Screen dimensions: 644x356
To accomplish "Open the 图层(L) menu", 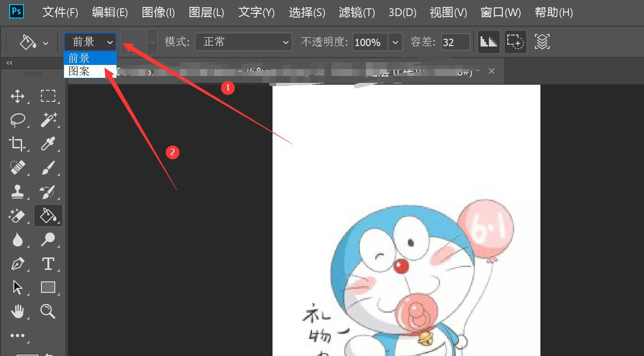I will click(x=207, y=12).
